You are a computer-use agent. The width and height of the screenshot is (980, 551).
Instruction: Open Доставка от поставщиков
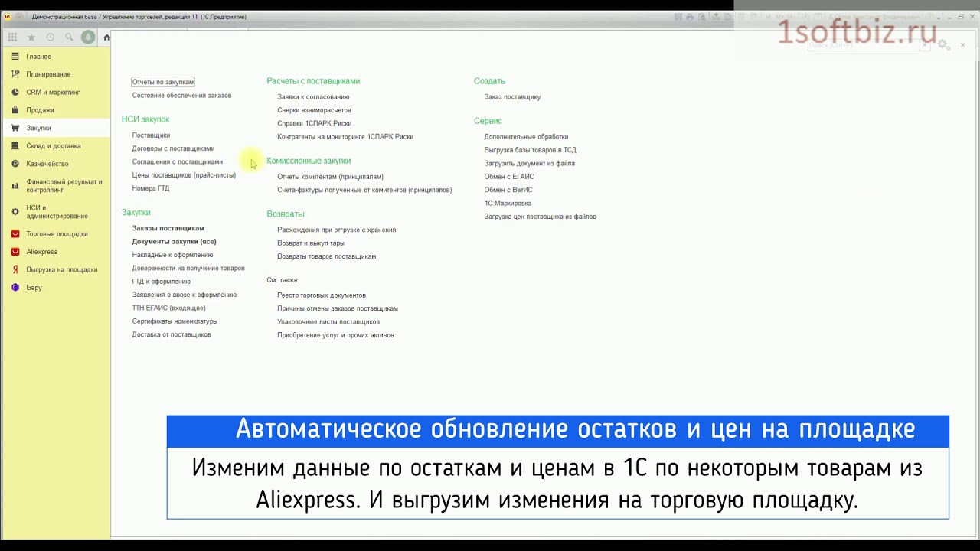point(171,334)
